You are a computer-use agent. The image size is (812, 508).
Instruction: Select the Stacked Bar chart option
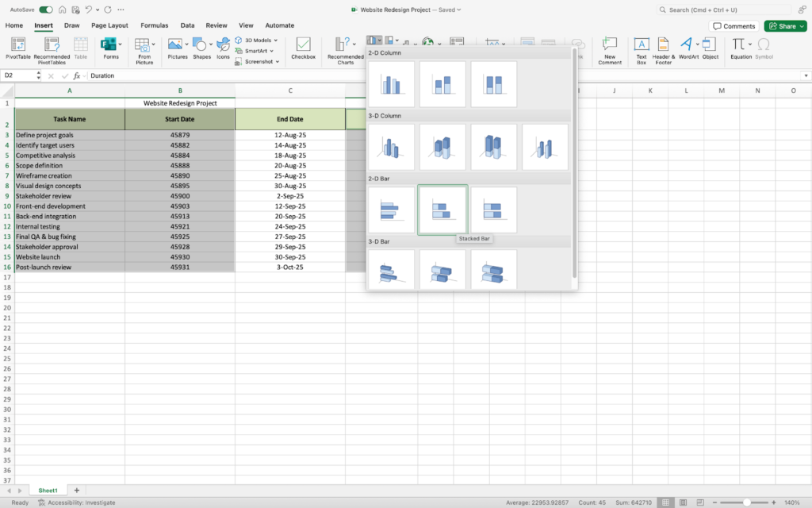[442, 210]
